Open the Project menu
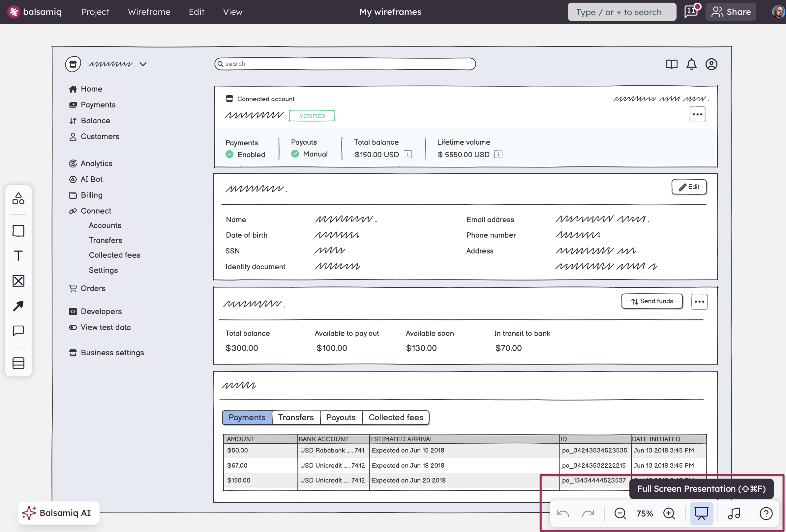This screenshot has height=532, width=786. pos(95,12)
